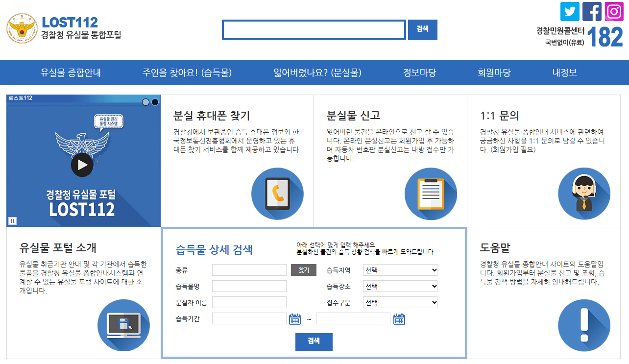Focus the 분실자 이름 input field
Screen dimensions: 629x364
[249, 302]
